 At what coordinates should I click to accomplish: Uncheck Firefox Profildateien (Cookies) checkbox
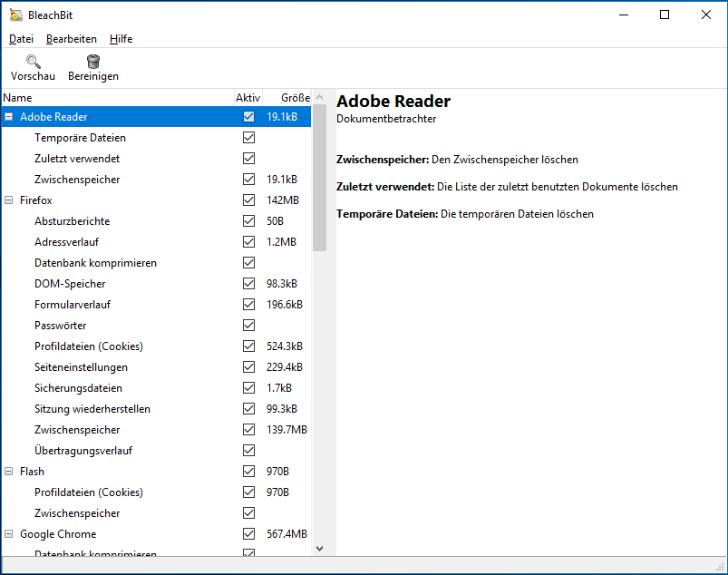(x=248, y=346)
